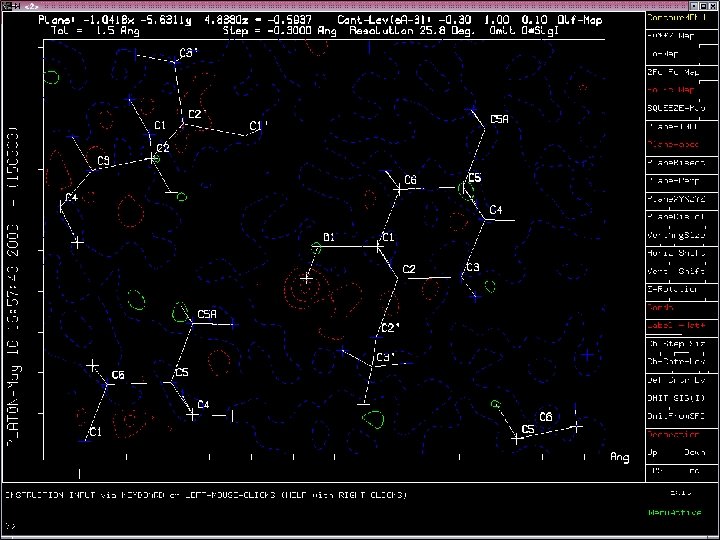Click the Down button
Image resolution: width=720 pixels, height=540 pixels.
pyautogui.click(x=694, y=453)
